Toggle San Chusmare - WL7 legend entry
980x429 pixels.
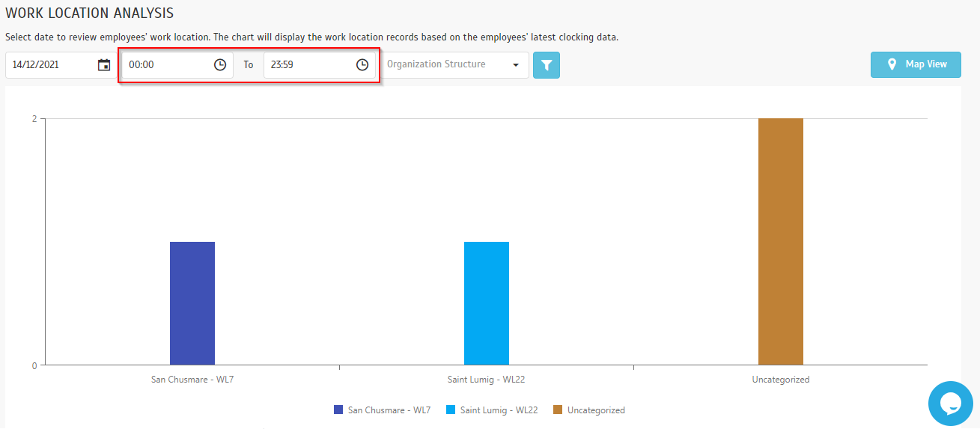[382, 410]
